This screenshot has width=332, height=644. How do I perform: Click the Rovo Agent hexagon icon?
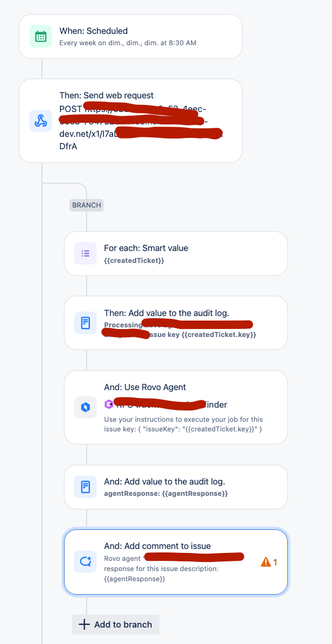(x=85, y=407)
